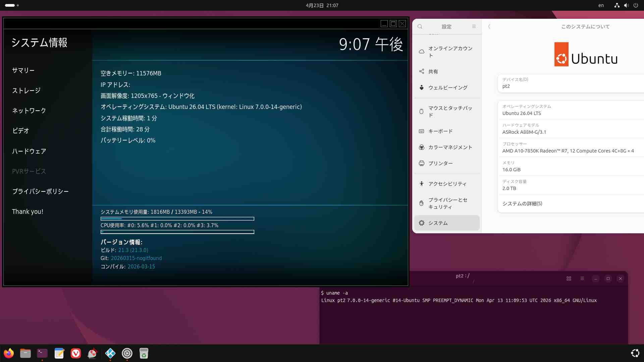The height and width of the screenshot is (362, 644).
Task: Click the search icon in Settings
Action: [420, 26]
